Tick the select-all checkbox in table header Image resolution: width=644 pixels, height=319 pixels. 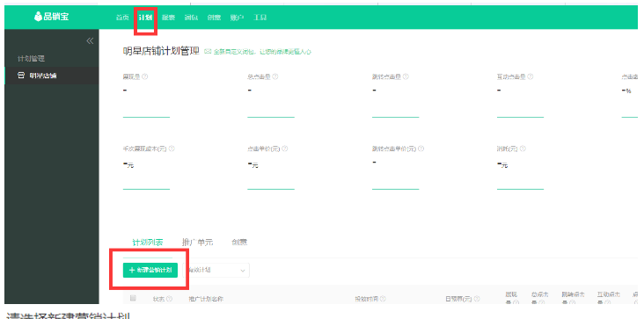click(x=133, y=298)
